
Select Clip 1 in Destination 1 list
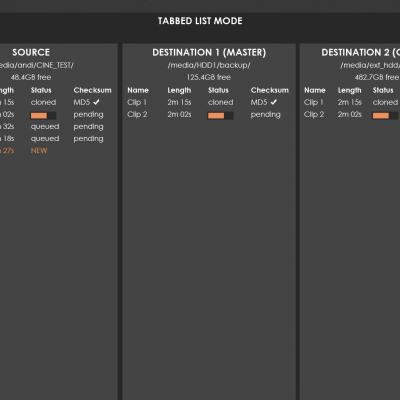pos(137,102)
